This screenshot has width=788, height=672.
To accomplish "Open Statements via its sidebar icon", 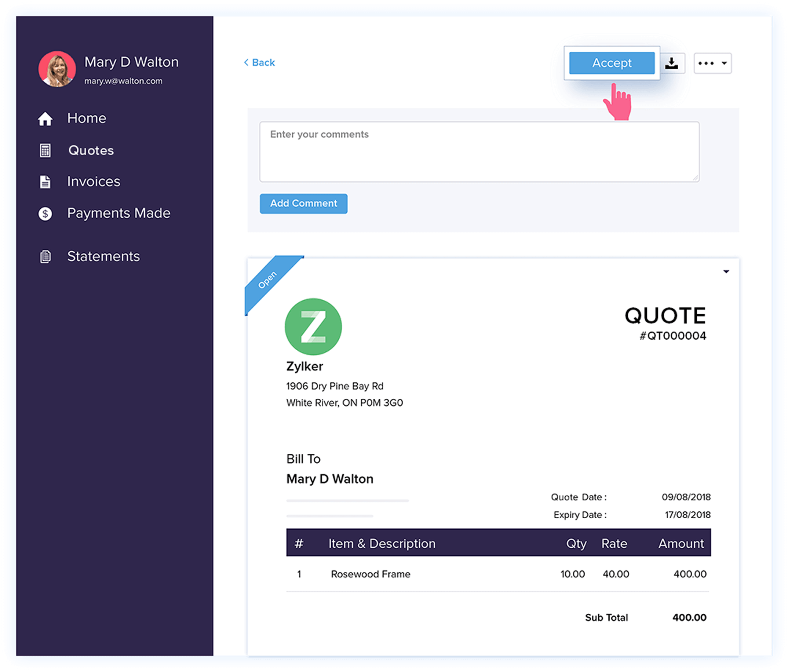I will click(45, 257).
